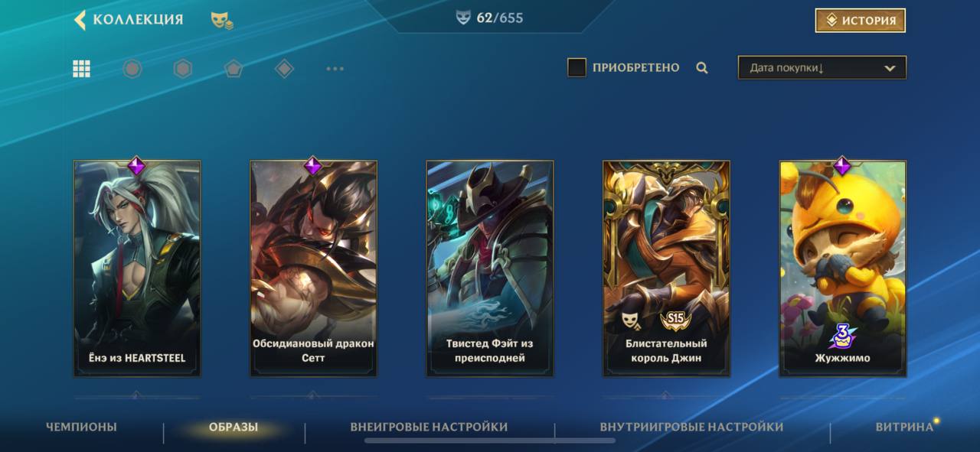Go back via the Коллекция arrow
The width and height of the screenshot is (980, 452).
80,20
